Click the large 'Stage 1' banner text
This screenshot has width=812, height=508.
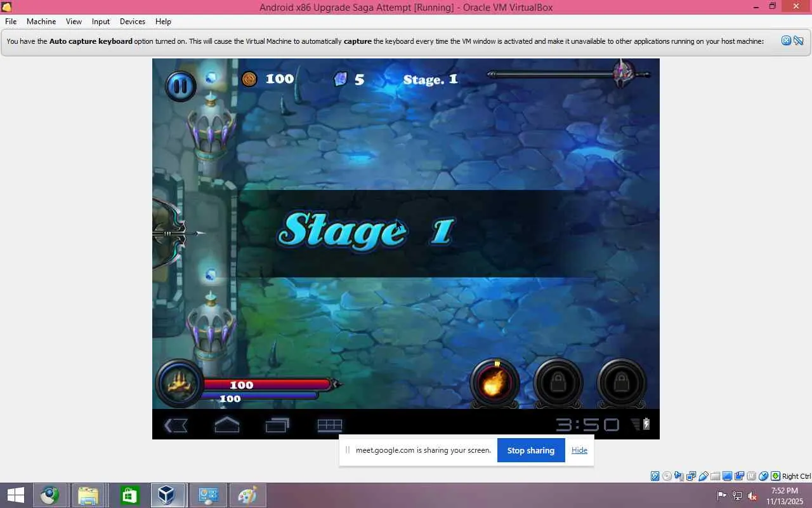tap(366, 231)
